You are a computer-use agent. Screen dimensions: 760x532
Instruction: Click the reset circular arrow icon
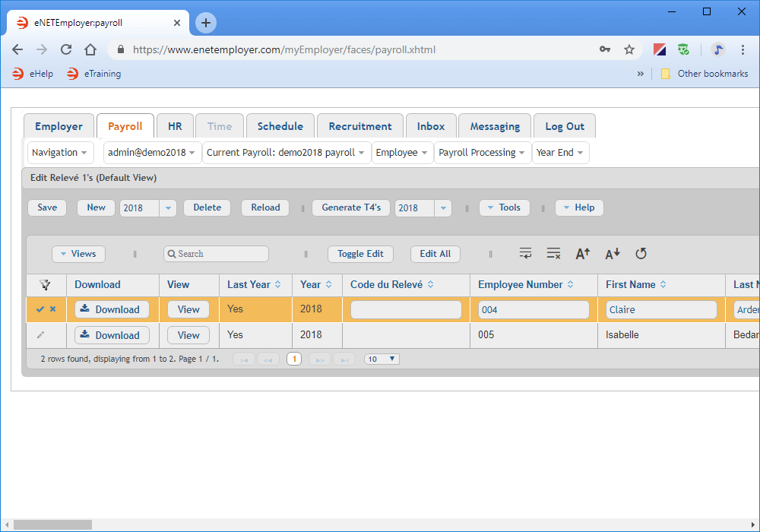point(641,254)
